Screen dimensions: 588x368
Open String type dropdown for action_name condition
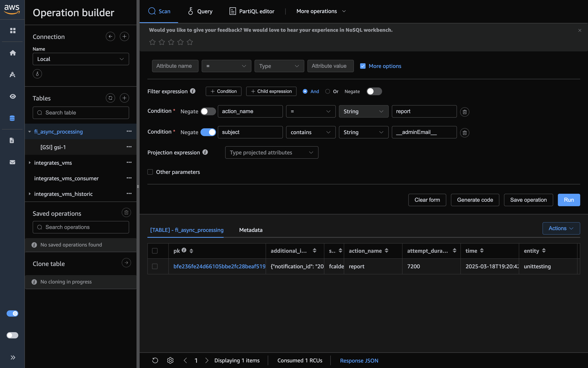pos(364,111)
